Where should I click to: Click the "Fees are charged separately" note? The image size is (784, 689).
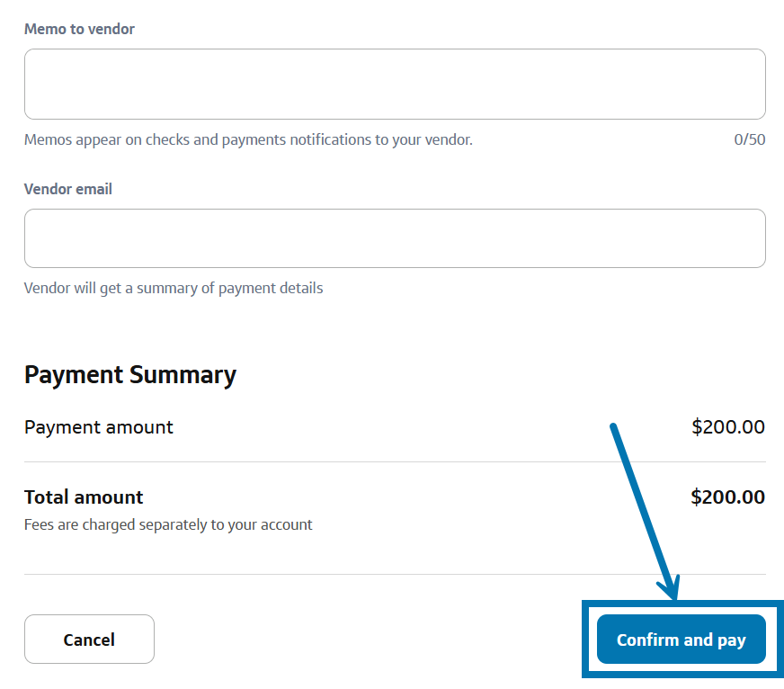(x=168, y=524)
